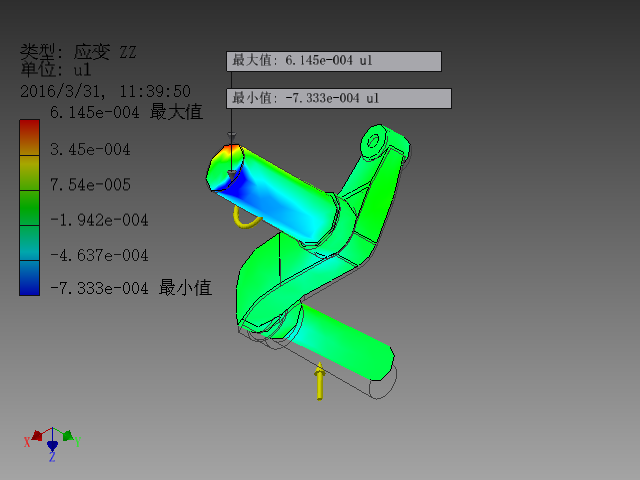Click the lower cylindrical shaft of the model
Screen dimensions: 640x480
point(343,343)
